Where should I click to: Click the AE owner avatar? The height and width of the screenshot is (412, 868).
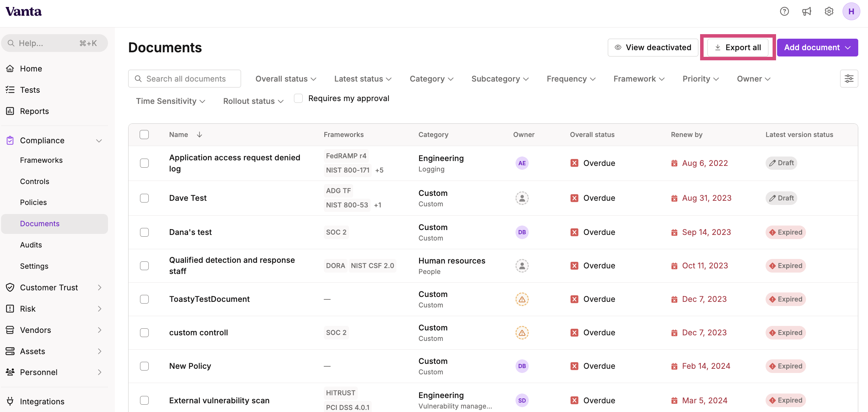[522, 163]
